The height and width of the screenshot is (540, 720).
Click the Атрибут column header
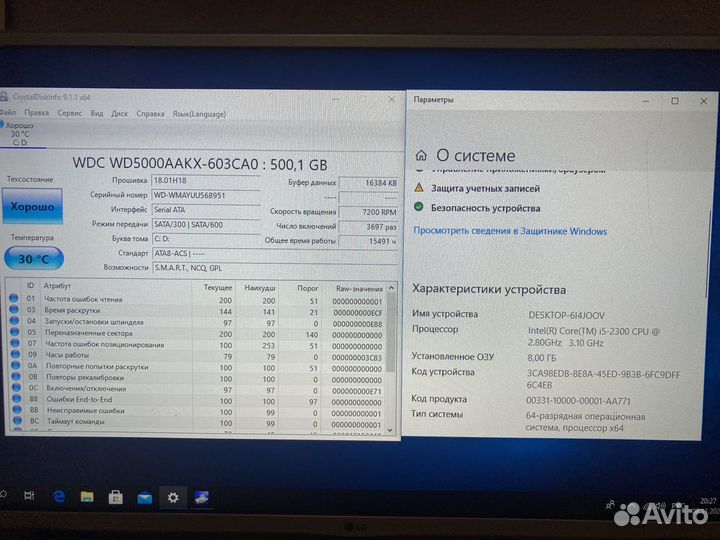(57, 286)
